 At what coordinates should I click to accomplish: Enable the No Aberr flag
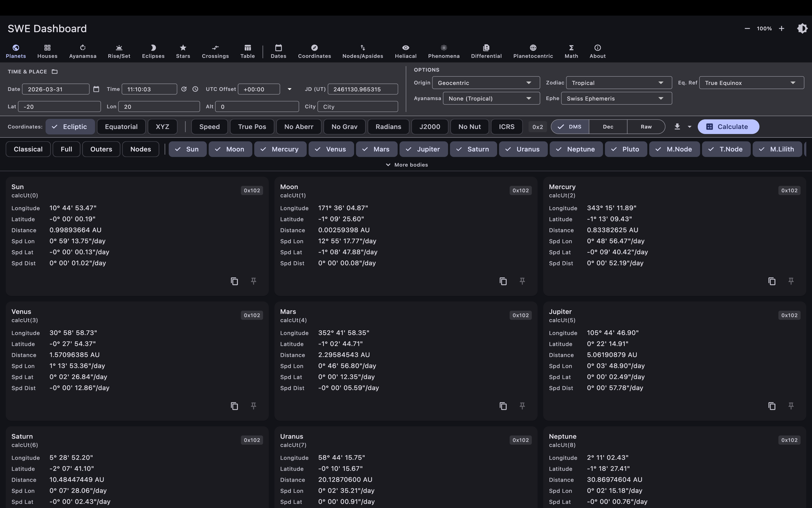pyautogui.click(x=299, y=127)
